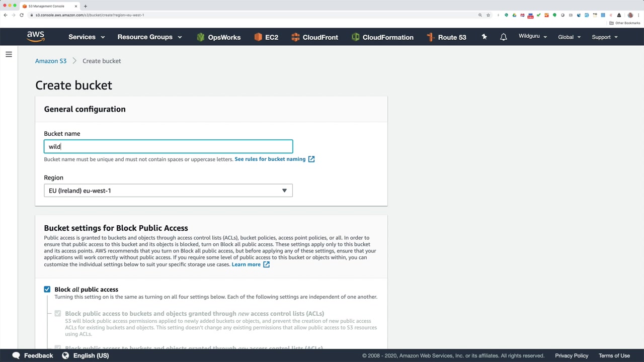This screenshot has width=644, height=362.
Task: Click the General configuration heading
Action: [x=85, y=109]
